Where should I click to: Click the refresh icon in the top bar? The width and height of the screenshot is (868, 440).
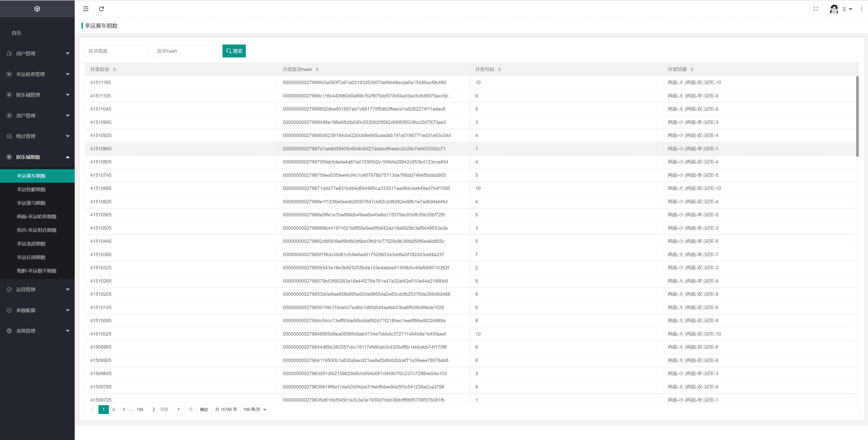(101, 9)
